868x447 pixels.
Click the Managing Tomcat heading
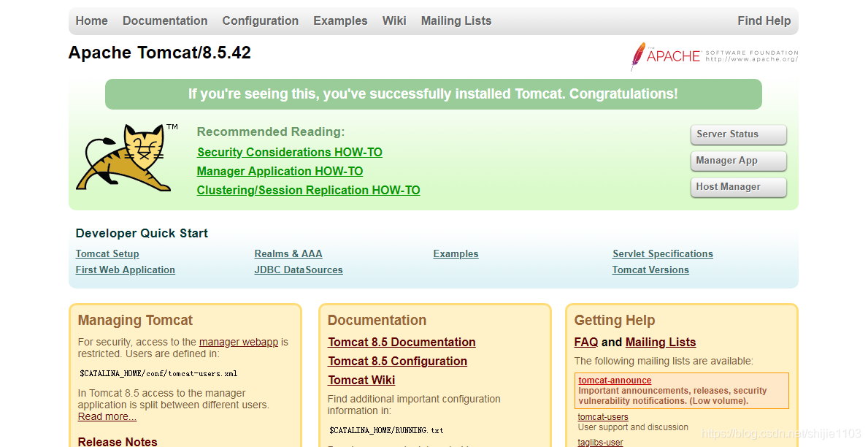(x=135, y=320)
